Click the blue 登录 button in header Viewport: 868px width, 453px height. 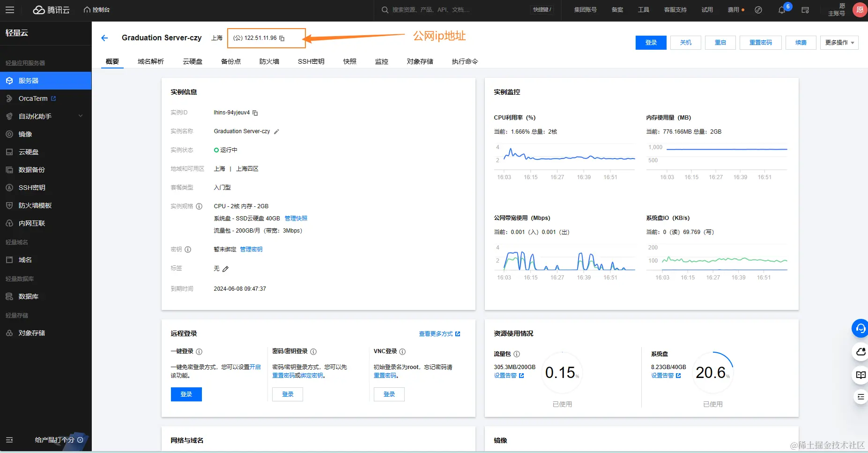[x=651, y=43]
